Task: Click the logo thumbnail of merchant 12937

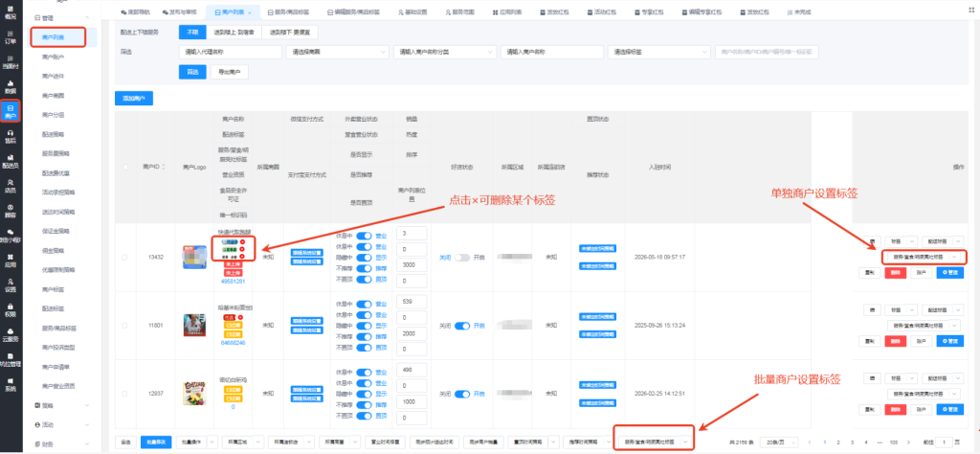Action: [x=194, y=394]
